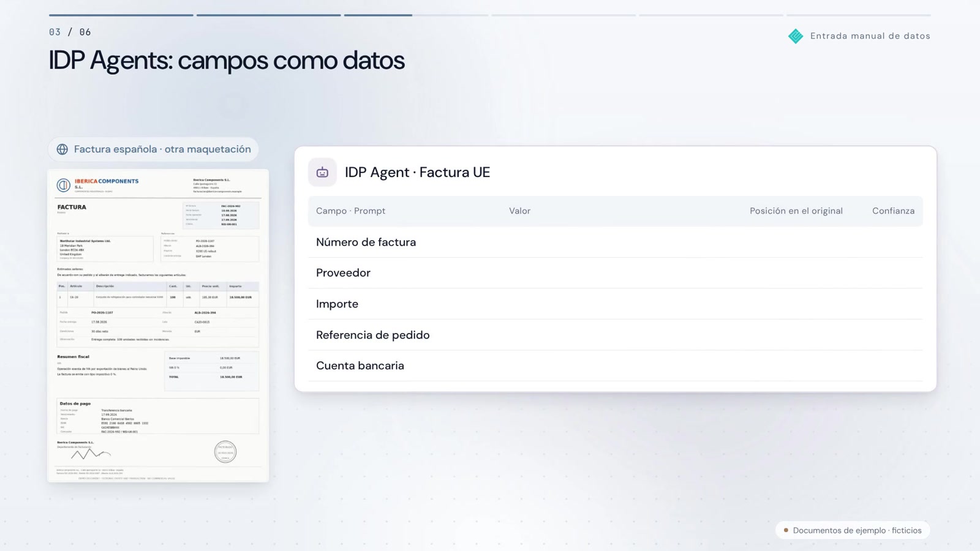Image resolution: width=980 pixels, height=551 pixels.
Task: Click the robot icon beside IDP Agent title
Action: [322, 173]
